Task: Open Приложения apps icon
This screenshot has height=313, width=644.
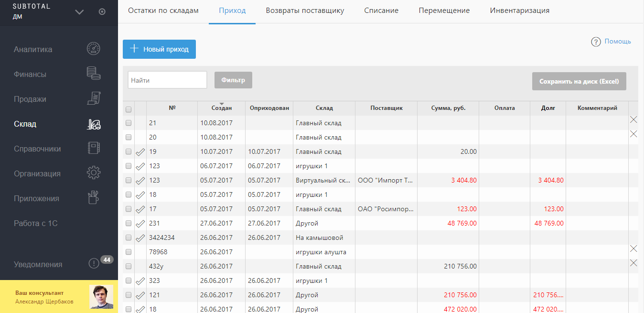Action: click(94, 198)
